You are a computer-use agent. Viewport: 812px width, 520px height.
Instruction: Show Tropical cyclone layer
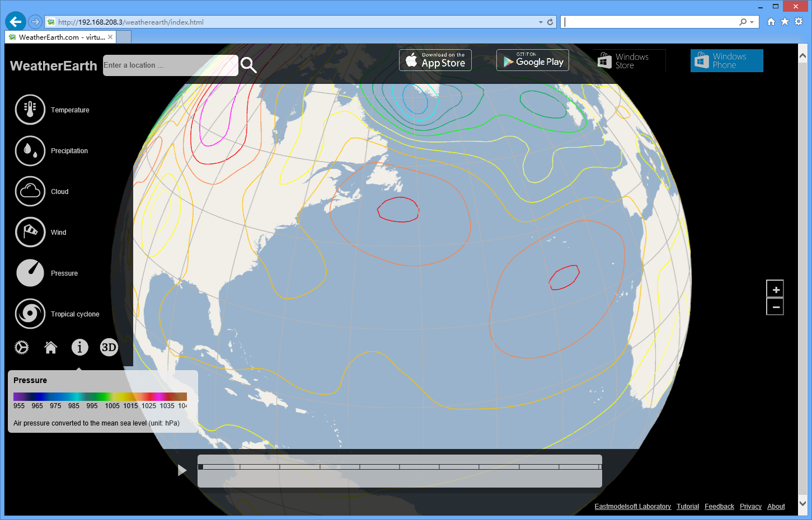30,314
